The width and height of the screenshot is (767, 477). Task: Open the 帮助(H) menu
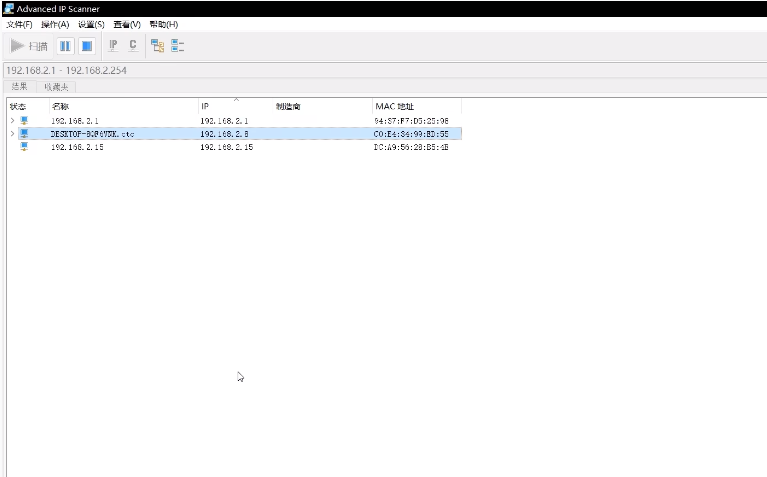tap(163, 24)
